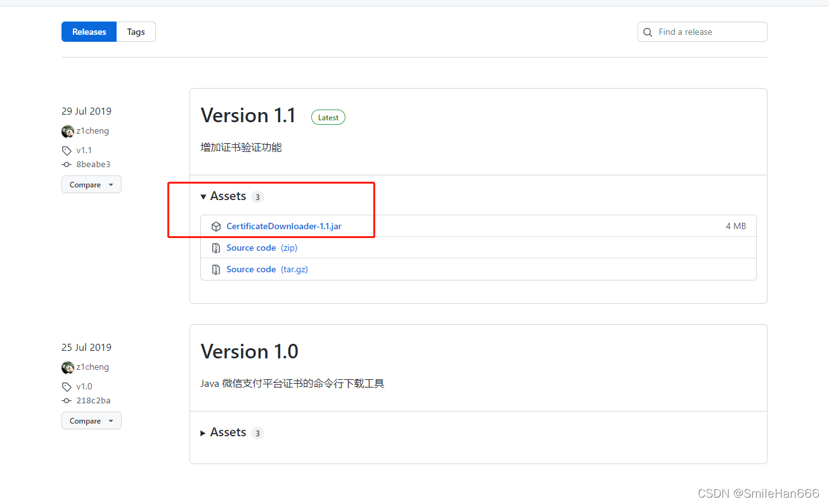The image size is (829, 504).
Task: Click the Latest badge
Action: pos(328,118)
